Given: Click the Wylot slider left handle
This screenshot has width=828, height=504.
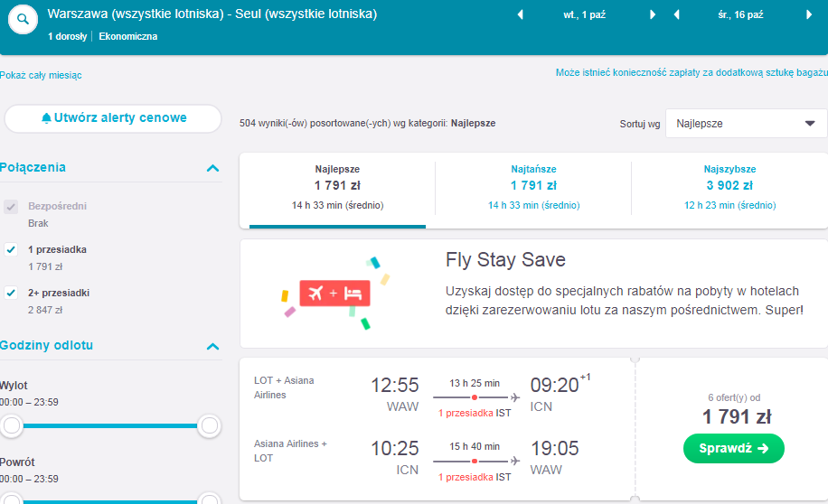Looking at the screenshot, I should point(12,425).
